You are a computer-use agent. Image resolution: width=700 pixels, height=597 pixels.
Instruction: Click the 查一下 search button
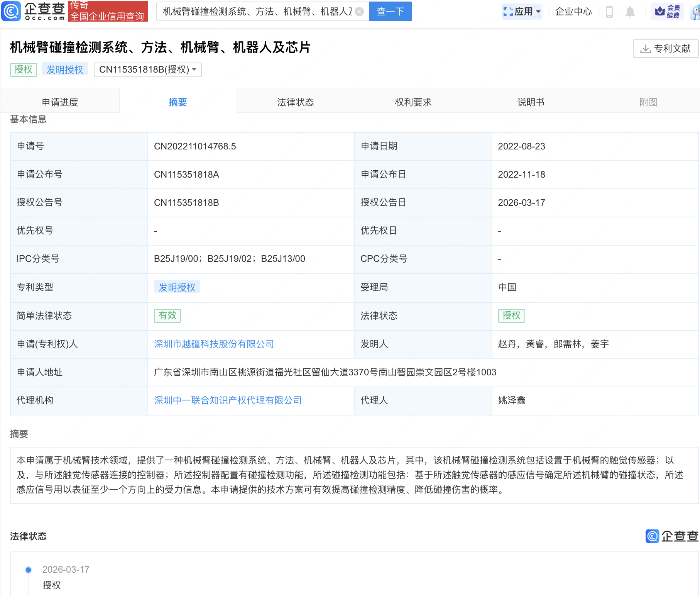tap(390, 12)
